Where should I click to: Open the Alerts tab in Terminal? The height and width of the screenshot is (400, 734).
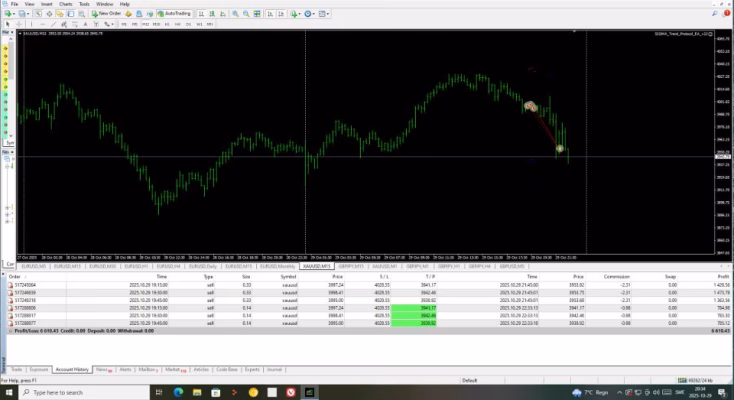point(125,370)
